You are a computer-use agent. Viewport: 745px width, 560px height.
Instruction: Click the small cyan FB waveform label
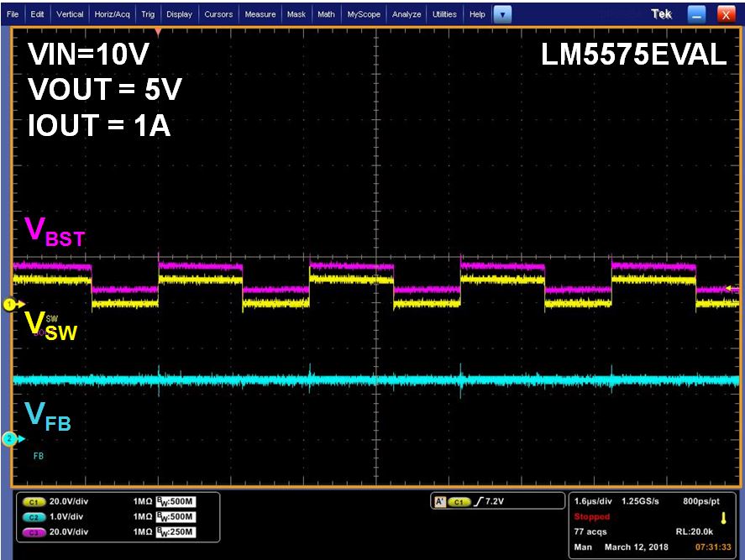[39, 456]
